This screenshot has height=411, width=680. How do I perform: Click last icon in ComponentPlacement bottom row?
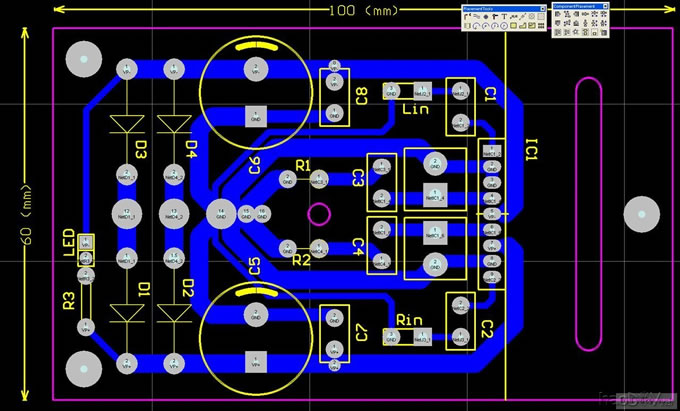click(604, 32)
